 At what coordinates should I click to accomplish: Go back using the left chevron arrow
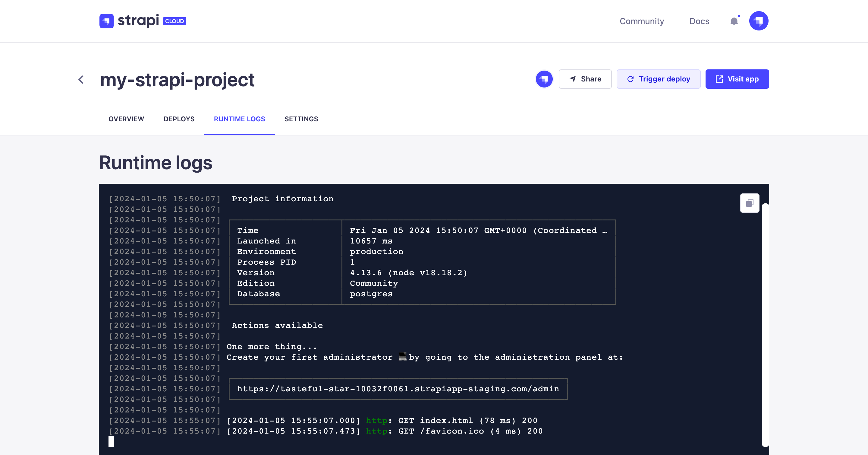coord(81,80)
